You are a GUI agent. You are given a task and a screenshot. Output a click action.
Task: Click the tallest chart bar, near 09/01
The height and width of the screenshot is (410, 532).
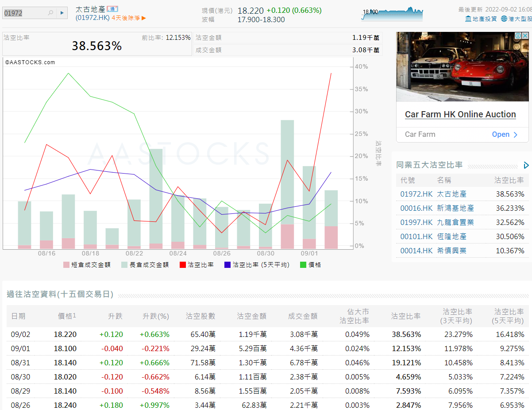(288, 184)
